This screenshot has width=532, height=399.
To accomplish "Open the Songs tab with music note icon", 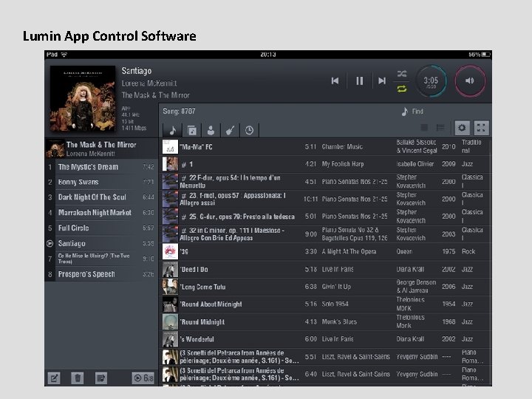I will (x=172, y=130).
